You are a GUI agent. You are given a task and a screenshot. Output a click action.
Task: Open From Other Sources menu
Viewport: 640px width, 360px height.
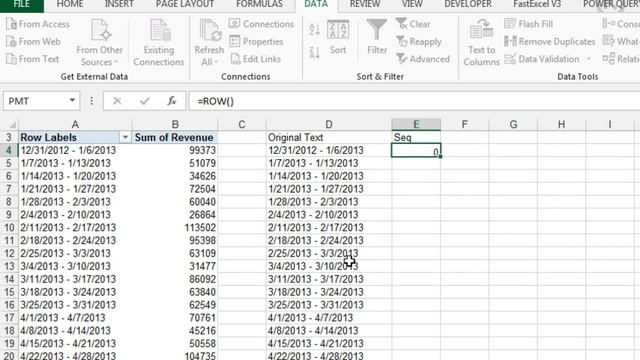[99, 42]
